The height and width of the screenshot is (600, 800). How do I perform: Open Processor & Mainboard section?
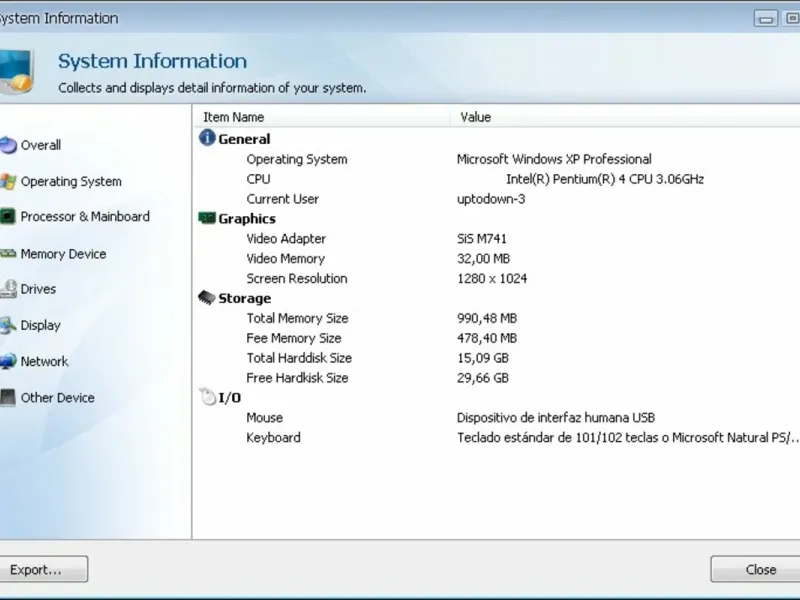(85, 217)
